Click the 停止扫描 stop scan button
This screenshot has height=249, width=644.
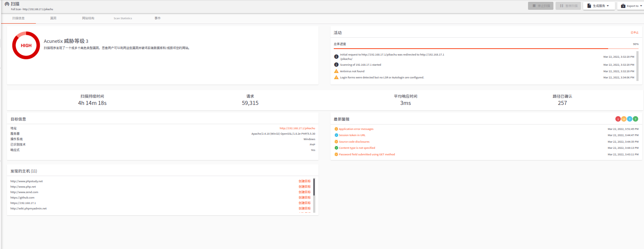(x=540, y=6)
